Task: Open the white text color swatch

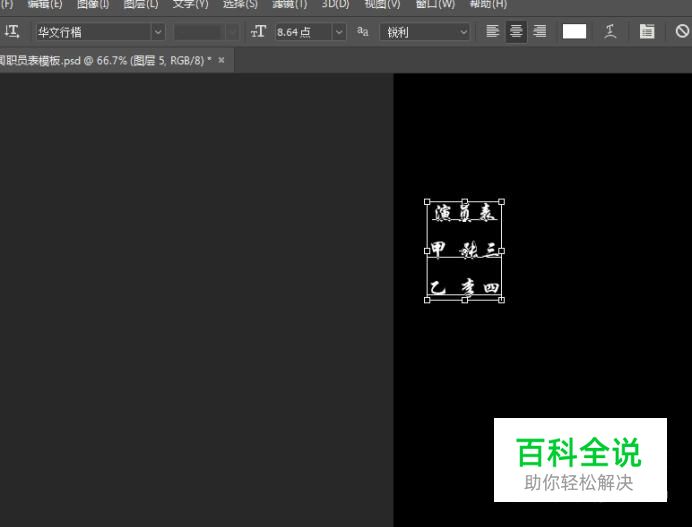Action: click(x=574, y=31)
